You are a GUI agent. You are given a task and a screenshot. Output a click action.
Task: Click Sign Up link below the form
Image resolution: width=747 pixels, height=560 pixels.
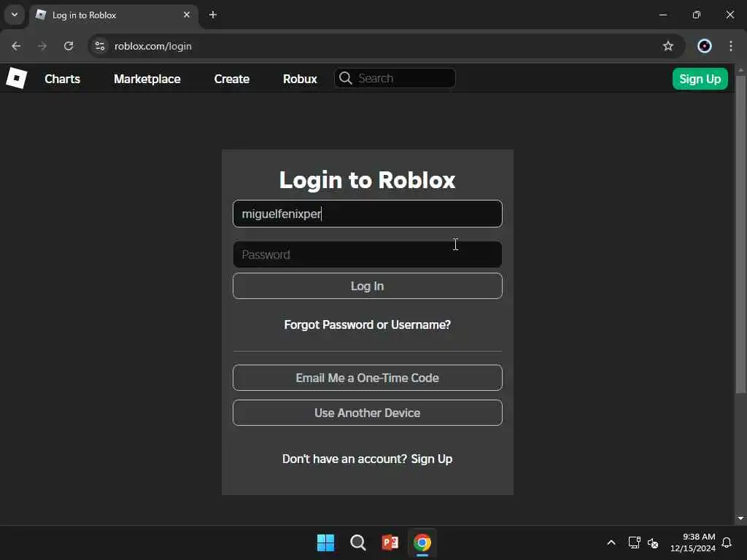tap(432, 459)
